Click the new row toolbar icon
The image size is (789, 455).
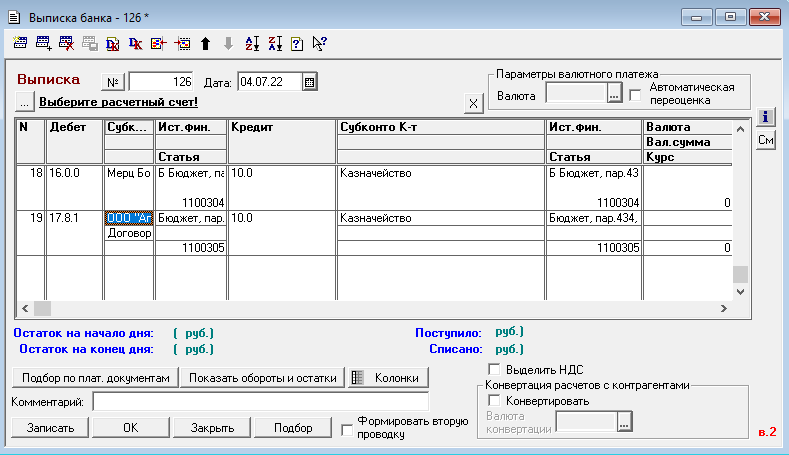pyautogui.click(x=20, y=43)
